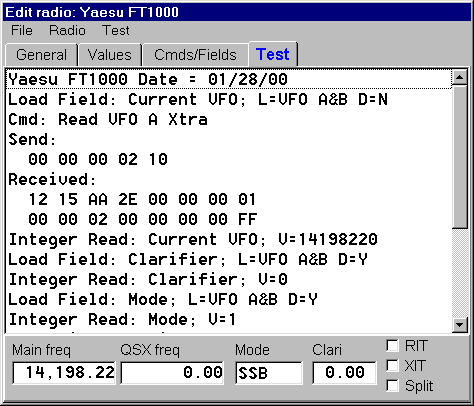Viewport: 474px width, 406px height.
Task: Switch to the Values tab
Action: coord(110,55)
